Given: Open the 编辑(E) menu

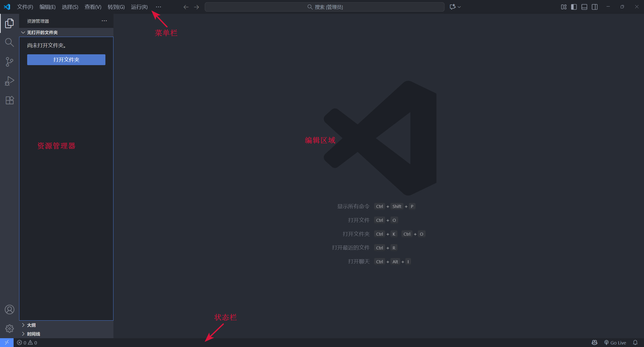Looking at the screenshot, I should [x=48, y=7].
